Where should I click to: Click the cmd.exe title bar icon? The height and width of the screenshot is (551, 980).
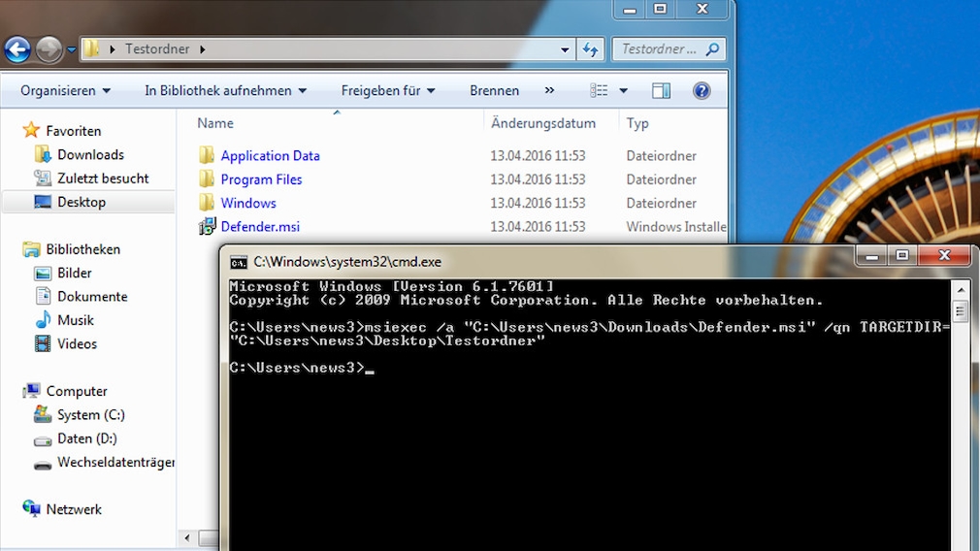(238, 261)
